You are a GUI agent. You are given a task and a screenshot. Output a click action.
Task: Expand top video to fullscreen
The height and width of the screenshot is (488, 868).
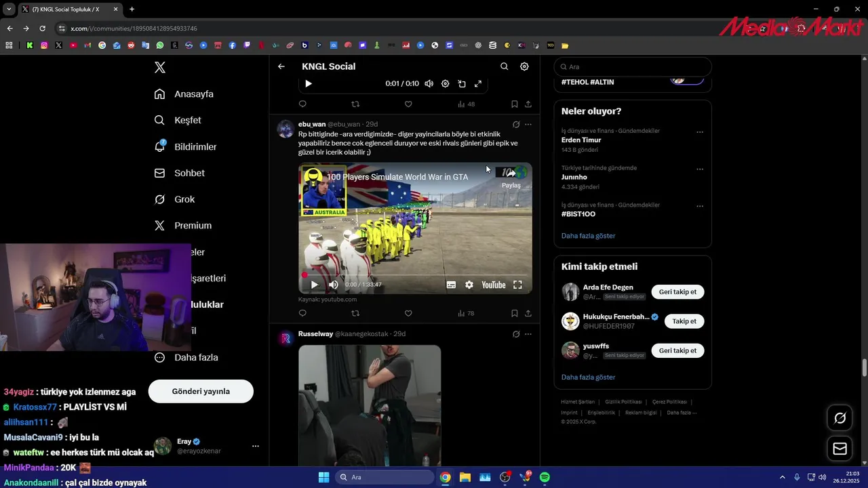click(478, 83)
